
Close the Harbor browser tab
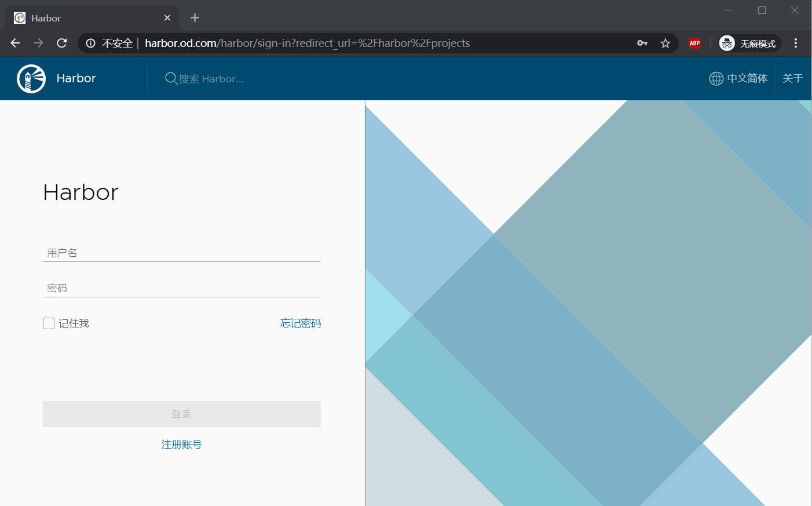coord(167,18)
